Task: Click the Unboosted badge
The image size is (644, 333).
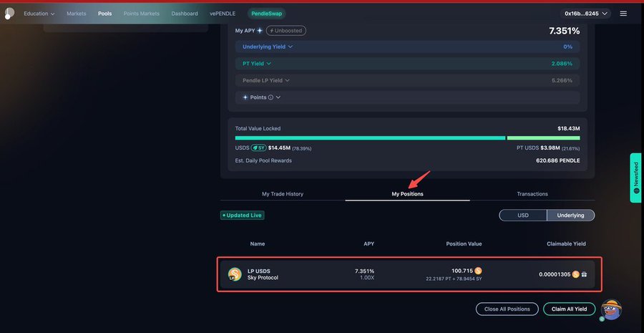Action: pyautogui.click(x=286, y=31)
